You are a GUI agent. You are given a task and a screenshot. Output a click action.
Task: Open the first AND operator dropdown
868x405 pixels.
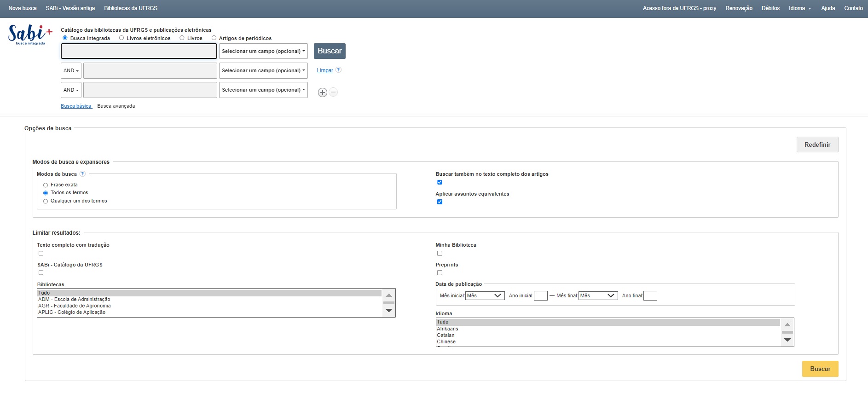pyautogui.click(x=71, y=71)
